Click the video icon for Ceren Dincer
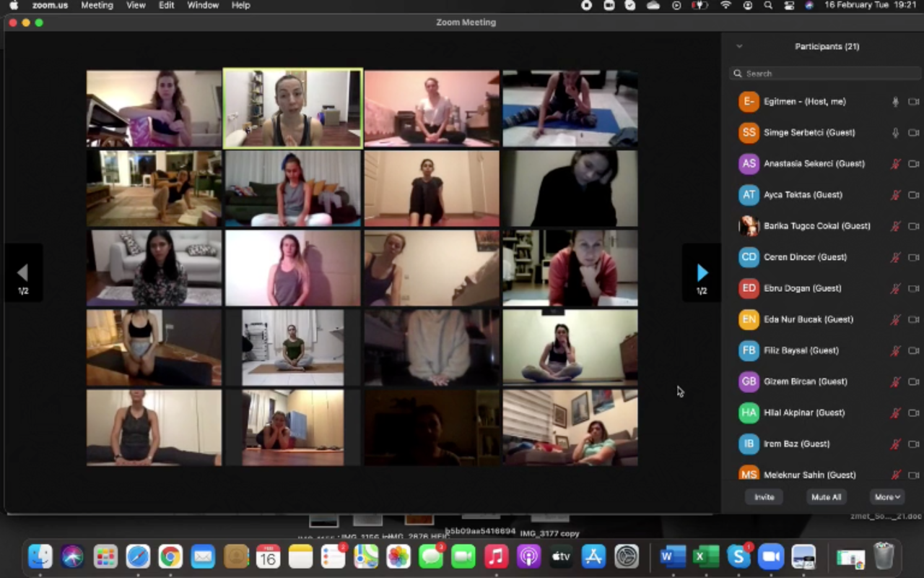Viewport: 924px width, 578px height. click(913, 257)
